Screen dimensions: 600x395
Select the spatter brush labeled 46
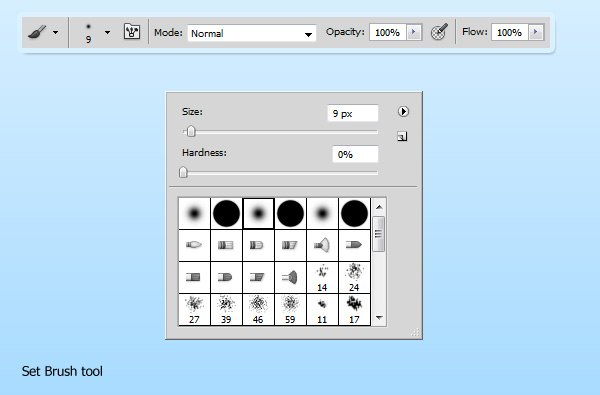tap(258, 309)
